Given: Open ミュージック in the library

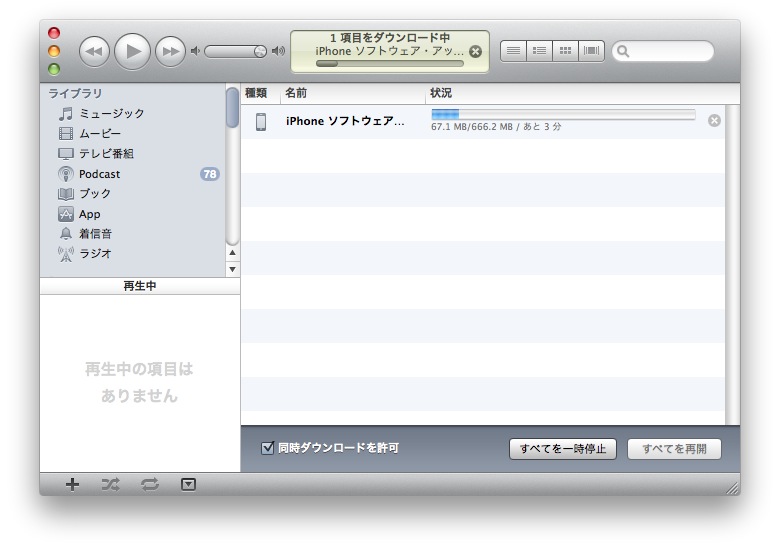Looking at the screenshot, I should [x=111, y=114].
